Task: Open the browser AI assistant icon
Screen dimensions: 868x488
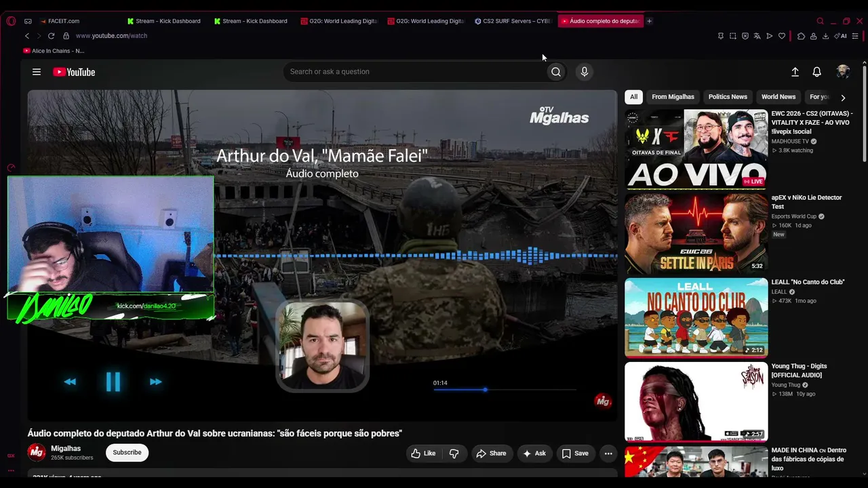Action: click(x=841, y=36)
